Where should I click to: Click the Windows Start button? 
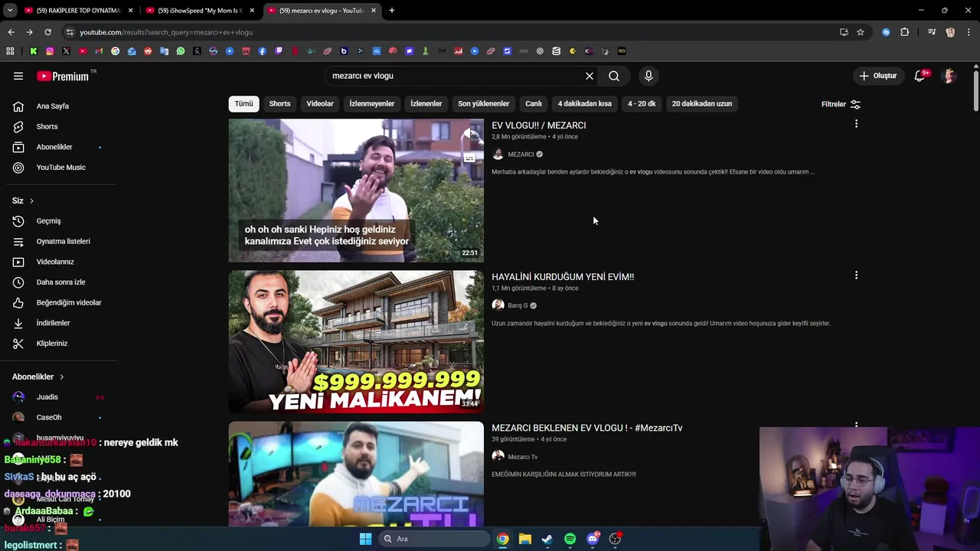[x=365, y=539]
